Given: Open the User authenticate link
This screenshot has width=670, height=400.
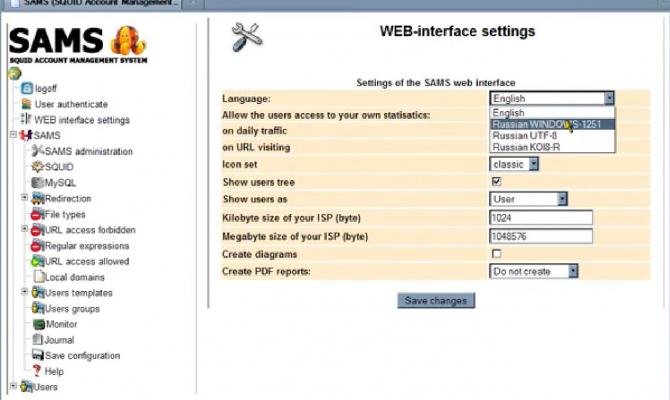Looking at the screenshot, I should tap(71, 104).
